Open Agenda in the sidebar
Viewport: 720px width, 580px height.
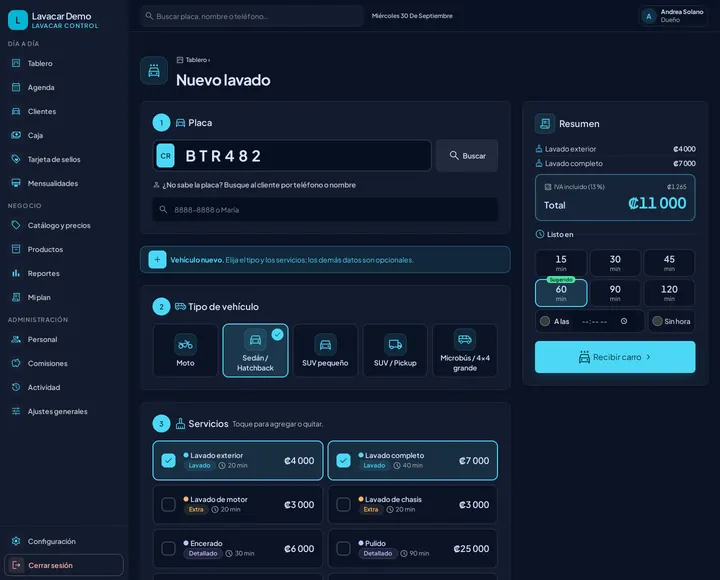pyautogui.click(x=64, y=87)
